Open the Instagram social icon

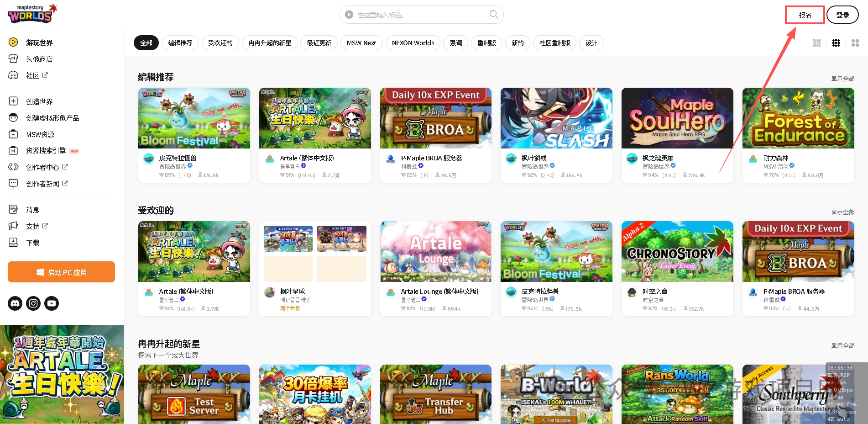coord(33,303)
